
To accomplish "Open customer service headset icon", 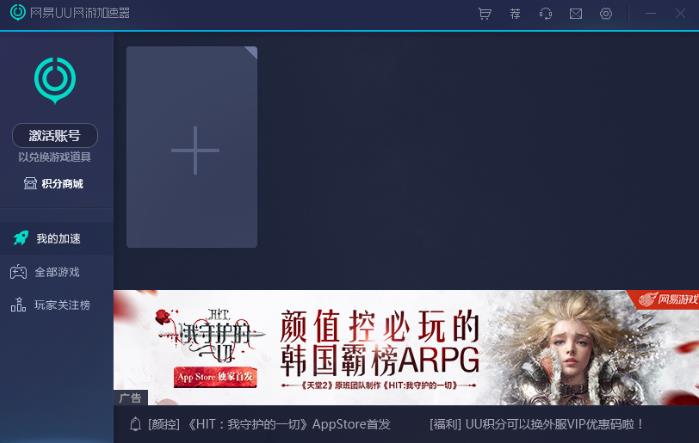I will coord(546,14).
